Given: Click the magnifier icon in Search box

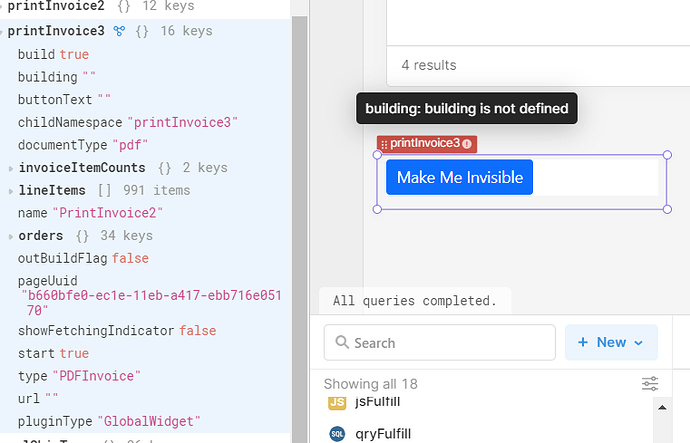Looking at the screenshot, I should (x=342, y=342).
